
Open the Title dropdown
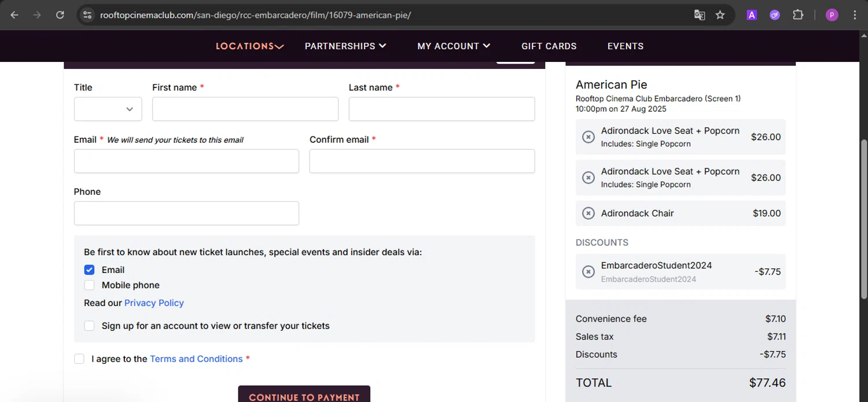[108, 109]
